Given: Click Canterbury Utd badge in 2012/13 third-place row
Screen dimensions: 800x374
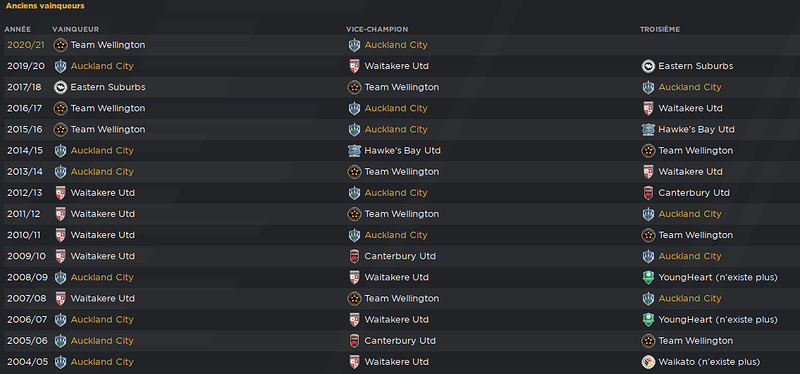Looking at the screenshot, I should pos(648,193).
